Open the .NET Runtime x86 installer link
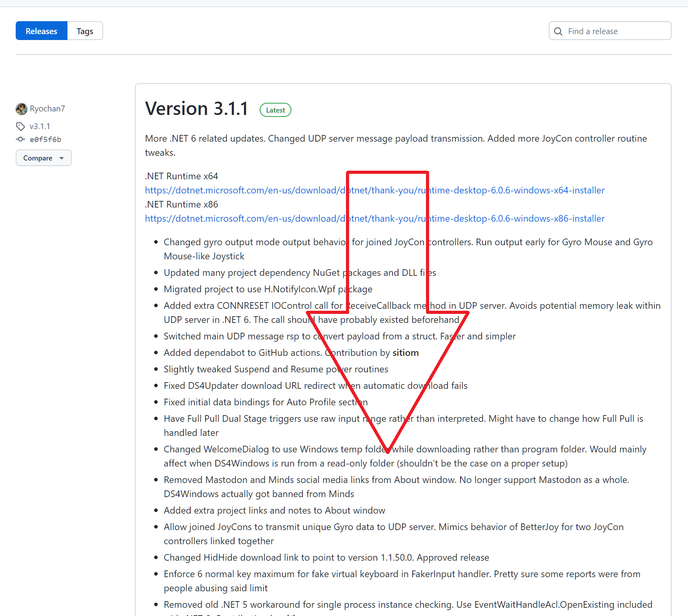Viewport: 688px width, 616px height. pos(375,219)
